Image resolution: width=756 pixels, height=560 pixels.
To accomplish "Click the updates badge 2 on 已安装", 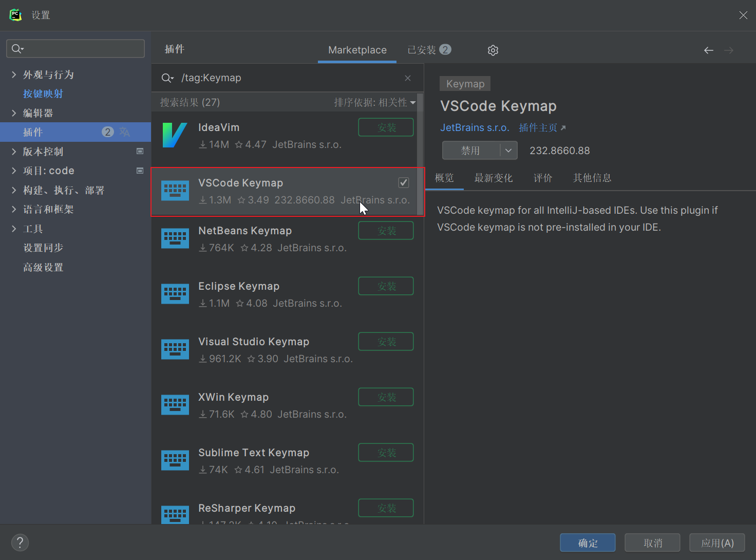I will (445, 49).
